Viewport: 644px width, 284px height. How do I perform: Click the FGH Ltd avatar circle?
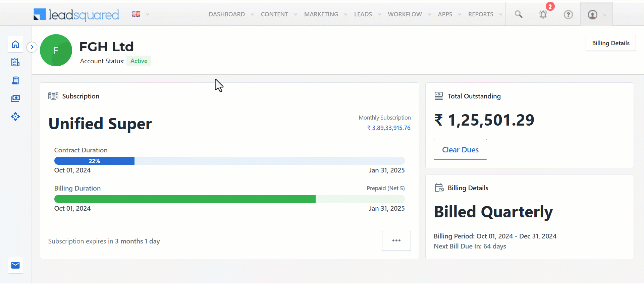click(56, 50)
